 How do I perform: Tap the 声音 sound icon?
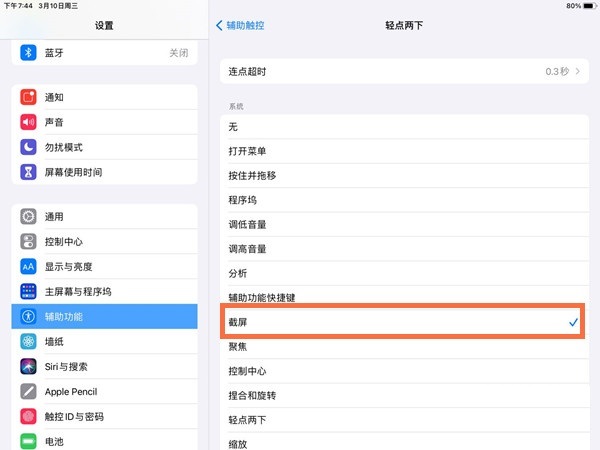tap(28, 122)
